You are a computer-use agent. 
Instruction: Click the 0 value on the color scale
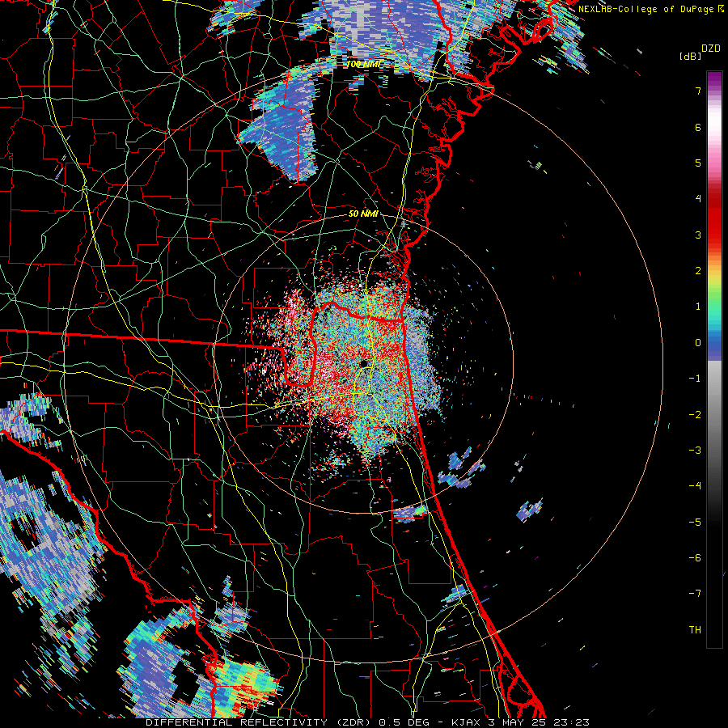(x=698, y=343)
